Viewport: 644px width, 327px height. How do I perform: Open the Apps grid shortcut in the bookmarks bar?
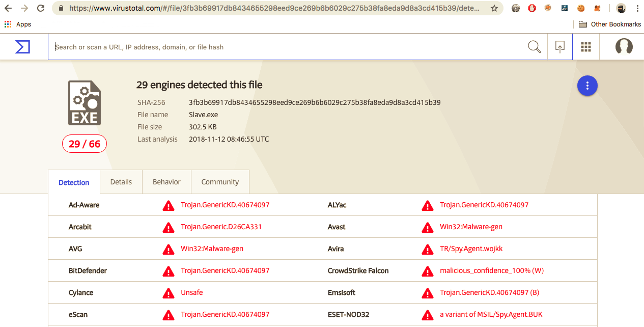click(18, 24)
